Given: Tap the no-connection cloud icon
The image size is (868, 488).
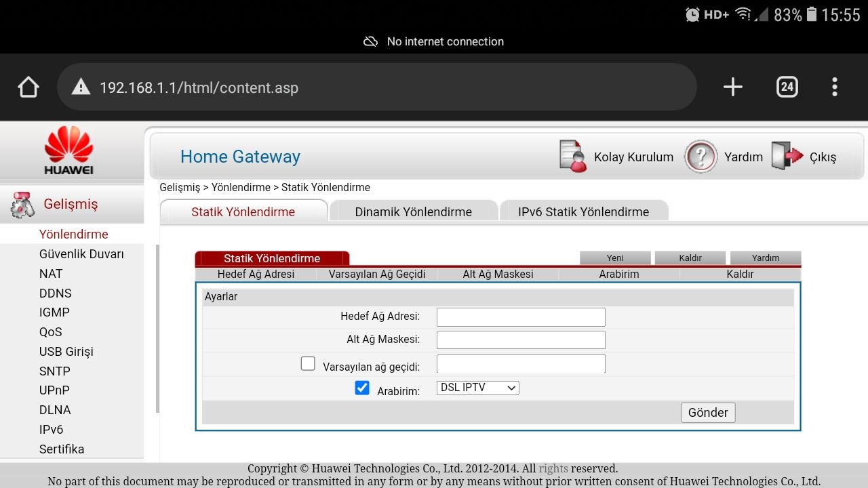Looking at the screenshot, I should click(370, 41).
